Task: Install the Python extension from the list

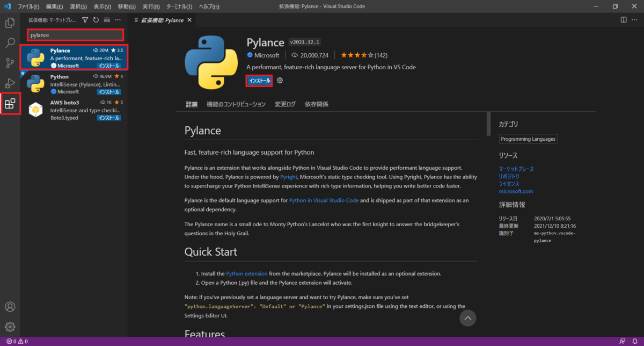Action: click(109, 91)
